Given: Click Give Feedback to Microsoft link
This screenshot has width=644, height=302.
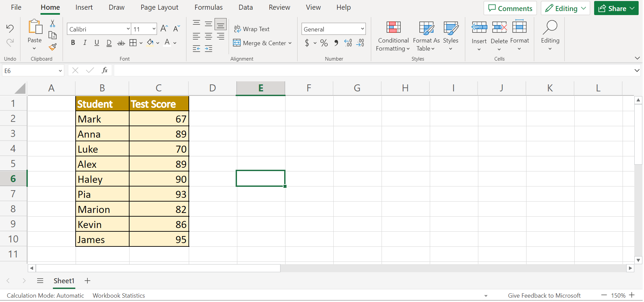Looking at the screenshot, I should (x=544, y=295).
